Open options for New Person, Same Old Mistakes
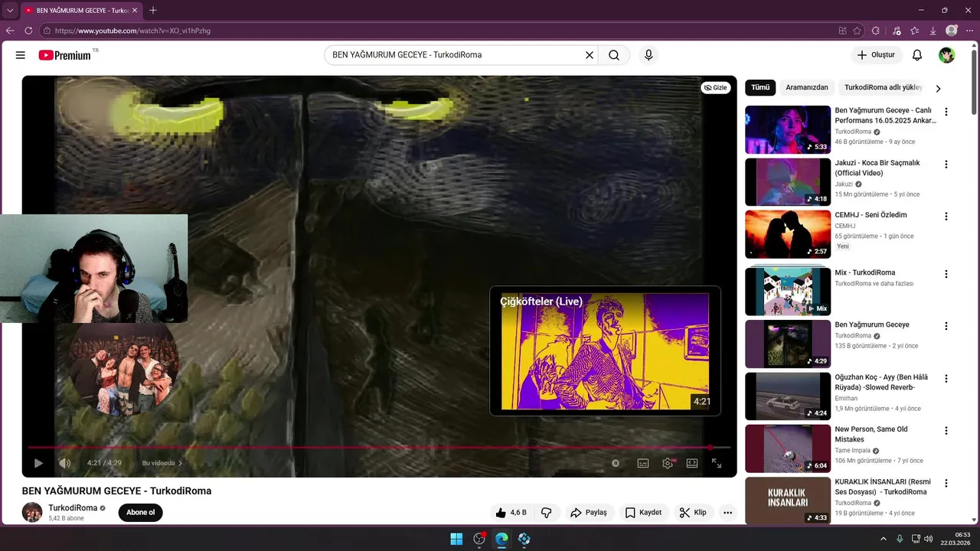 [946, 431]
